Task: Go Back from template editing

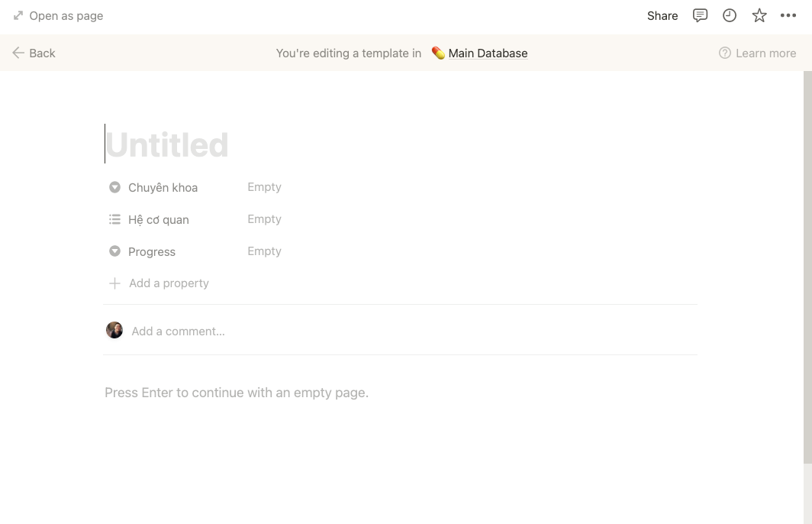Action: [x=34, y=53]
